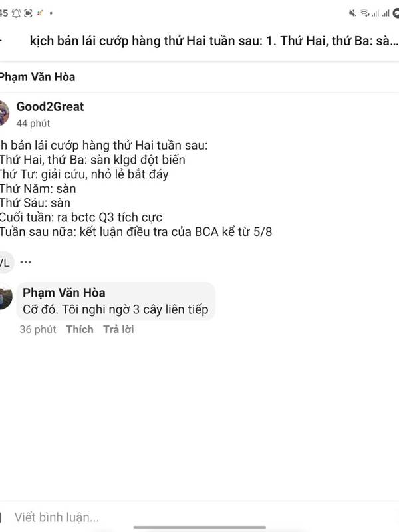Viewport: 399px width, 532px height.
Task: Tap the three-dot more options icon
Action: 26,262
